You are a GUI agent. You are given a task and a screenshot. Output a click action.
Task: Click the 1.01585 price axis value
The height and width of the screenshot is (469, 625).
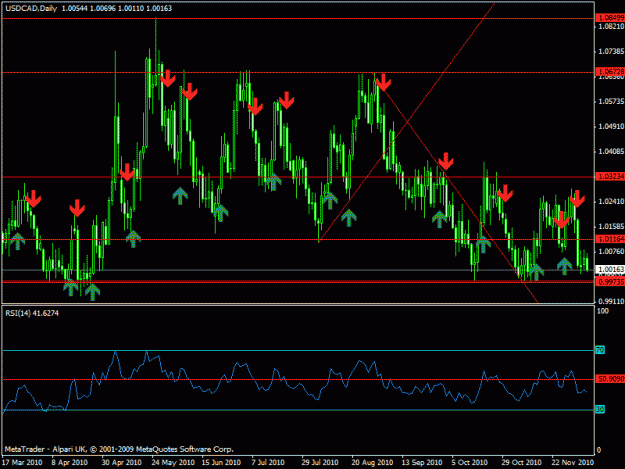611,226
